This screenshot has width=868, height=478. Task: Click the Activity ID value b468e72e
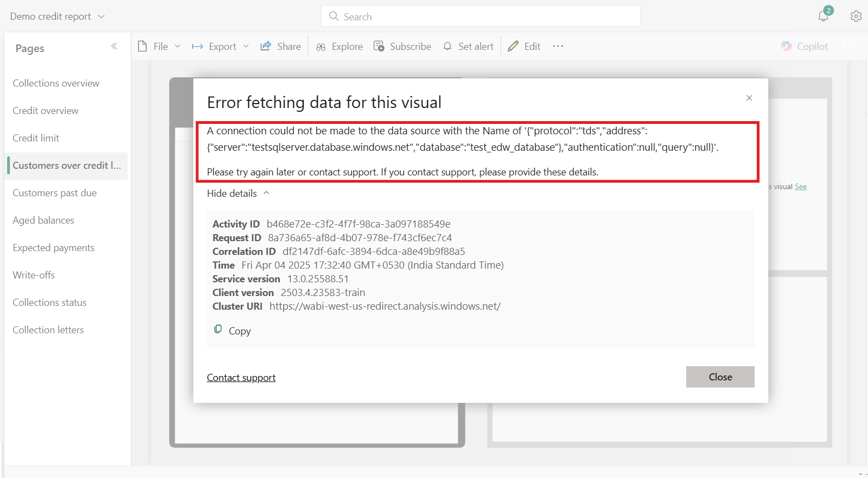click(x=359, y=224)
